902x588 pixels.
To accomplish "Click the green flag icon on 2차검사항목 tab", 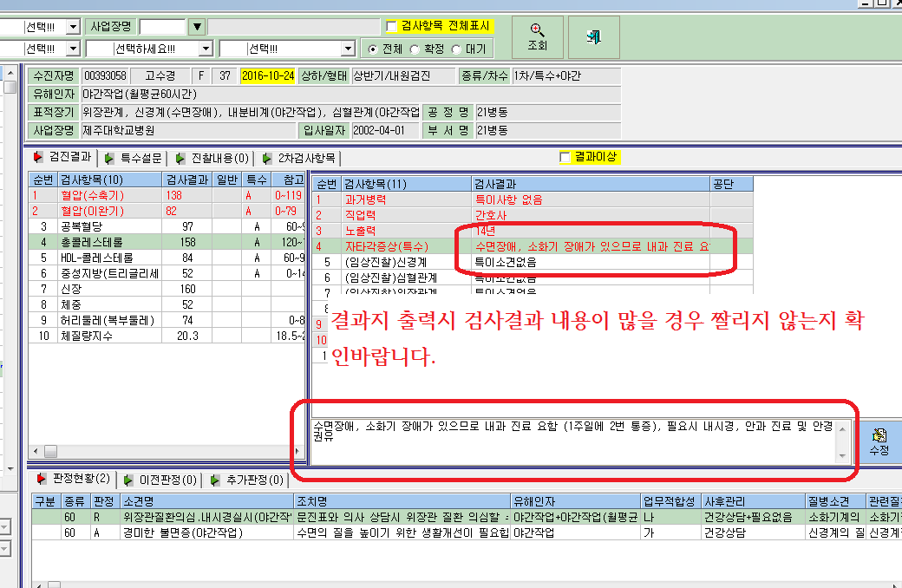I will (267, 158).
